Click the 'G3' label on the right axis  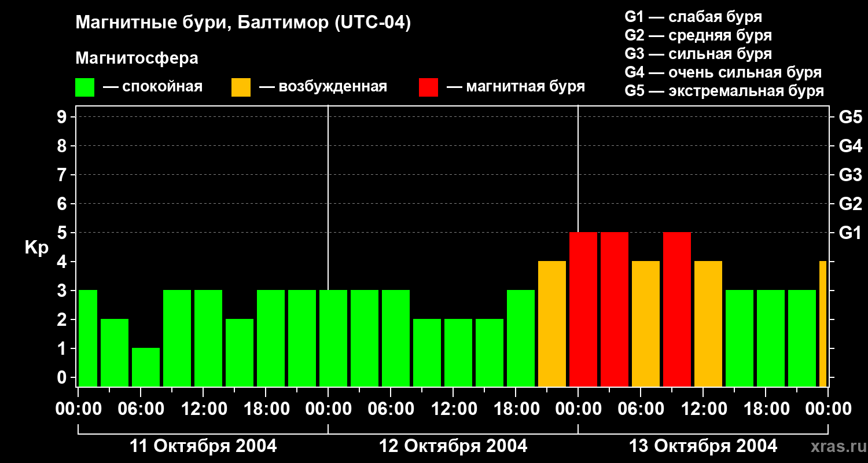[x=850, y=175]
